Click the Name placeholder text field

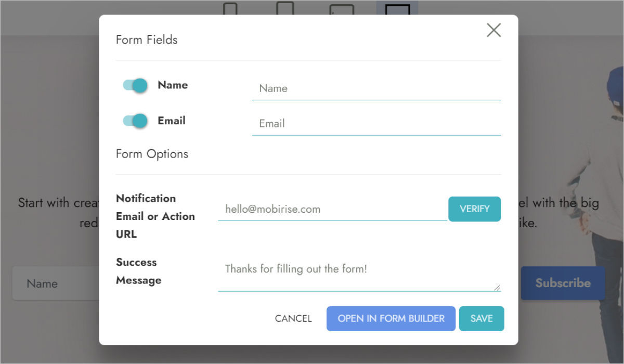coord(376,88)
